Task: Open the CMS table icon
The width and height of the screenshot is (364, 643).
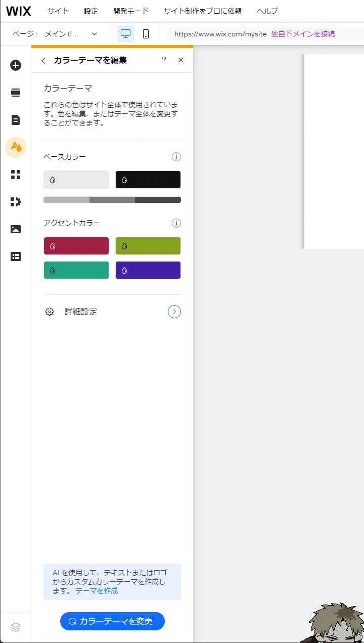Action: tap(16, 256)
